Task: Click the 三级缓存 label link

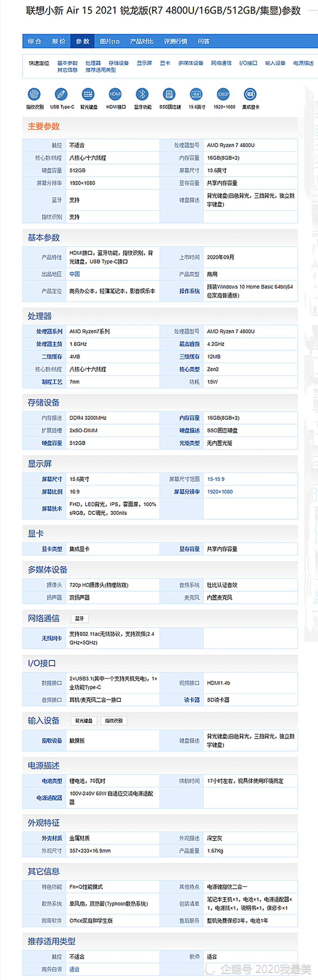Action: coord(190,357)
